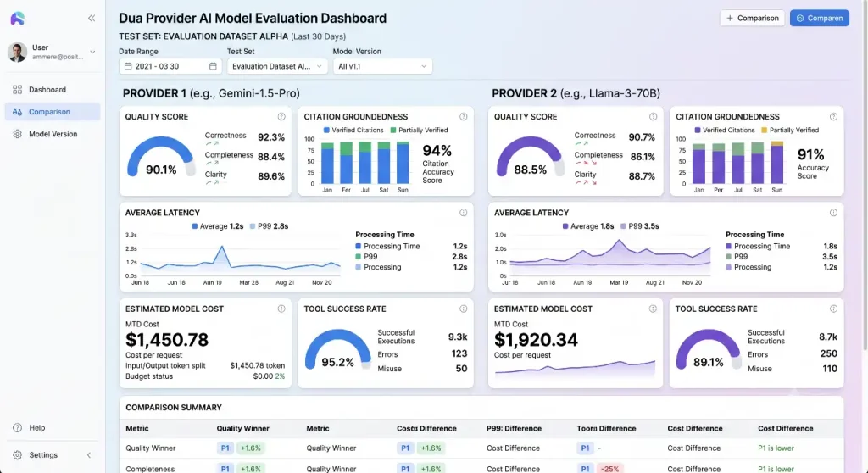Click Tool Success gauge 89.1%
868x473 pixels.
(x=708, y=351)
